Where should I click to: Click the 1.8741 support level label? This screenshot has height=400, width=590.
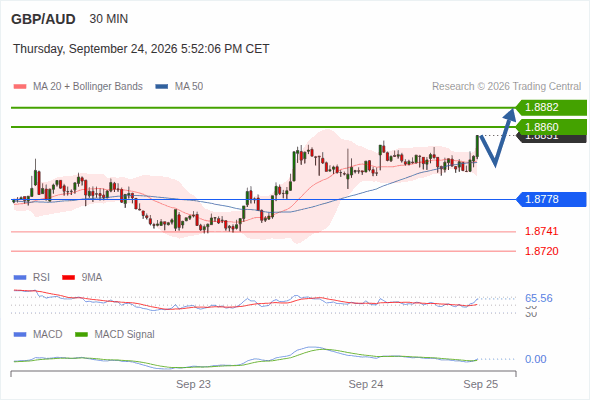541,231
